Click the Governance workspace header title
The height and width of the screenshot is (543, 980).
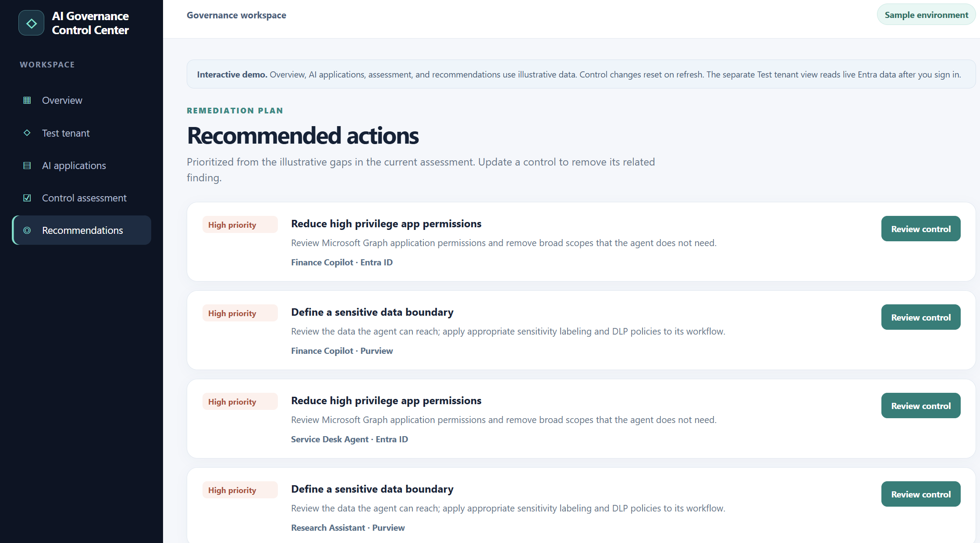click(236, 15)
